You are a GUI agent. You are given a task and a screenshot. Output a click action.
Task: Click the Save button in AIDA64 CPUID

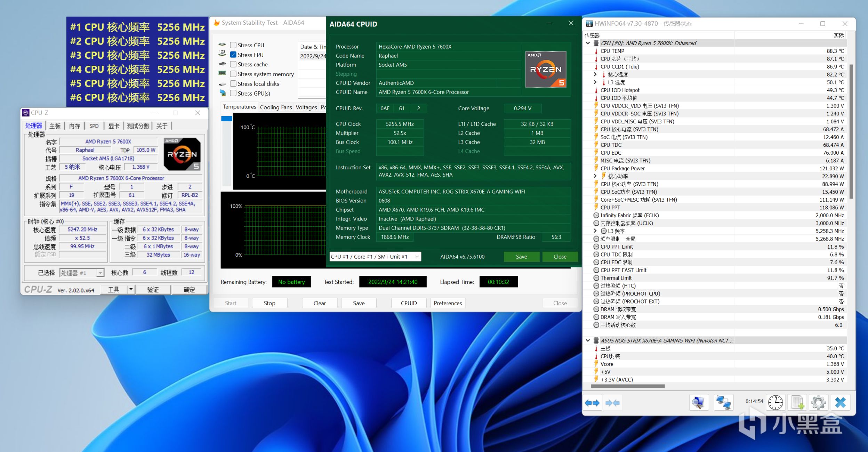[521, 257]
